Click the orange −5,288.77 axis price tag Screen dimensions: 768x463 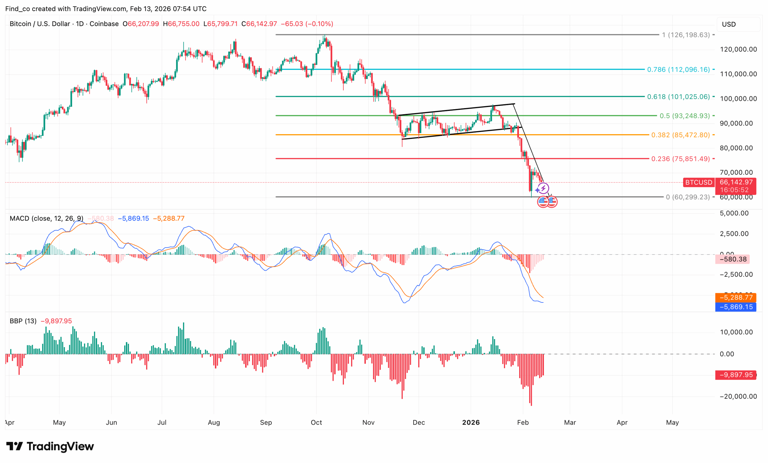736,297
